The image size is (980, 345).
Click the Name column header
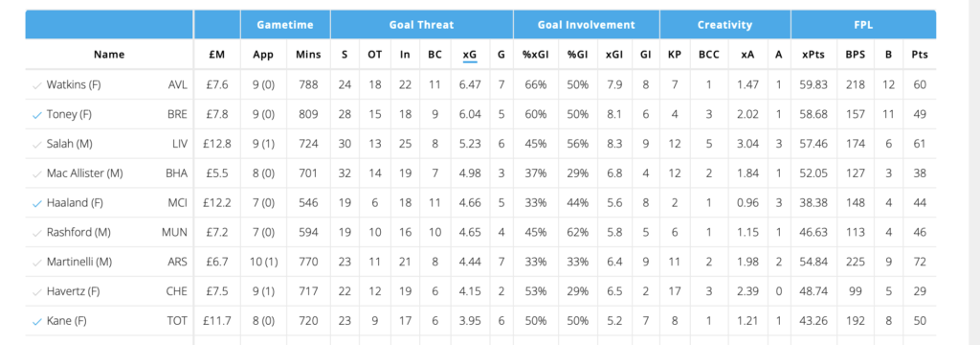pyautogui.click(x=109, y=55)
